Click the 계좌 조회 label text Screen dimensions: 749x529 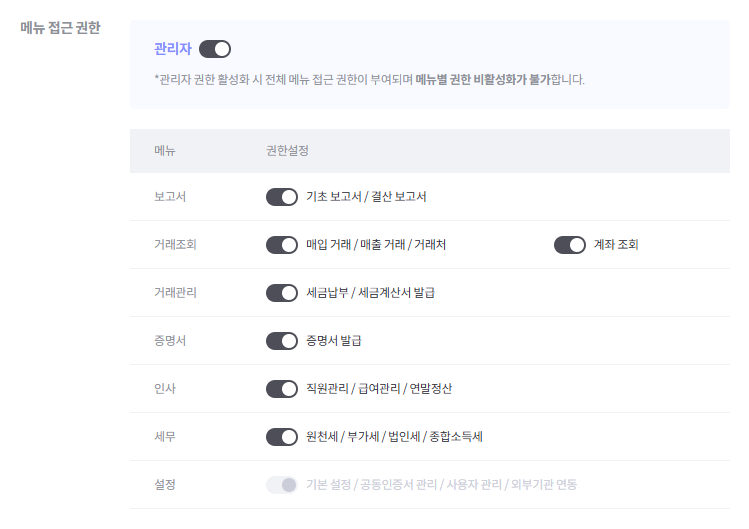(x=616, y=245)
